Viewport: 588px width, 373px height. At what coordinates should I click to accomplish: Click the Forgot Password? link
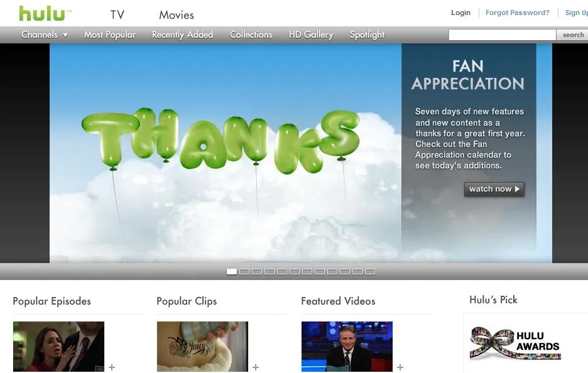tap(518, 13)
